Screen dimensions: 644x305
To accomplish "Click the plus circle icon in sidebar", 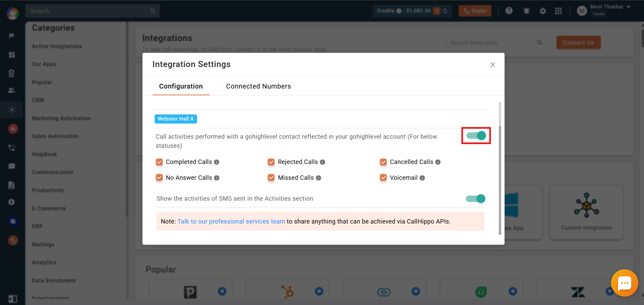I will click(12, 202).
